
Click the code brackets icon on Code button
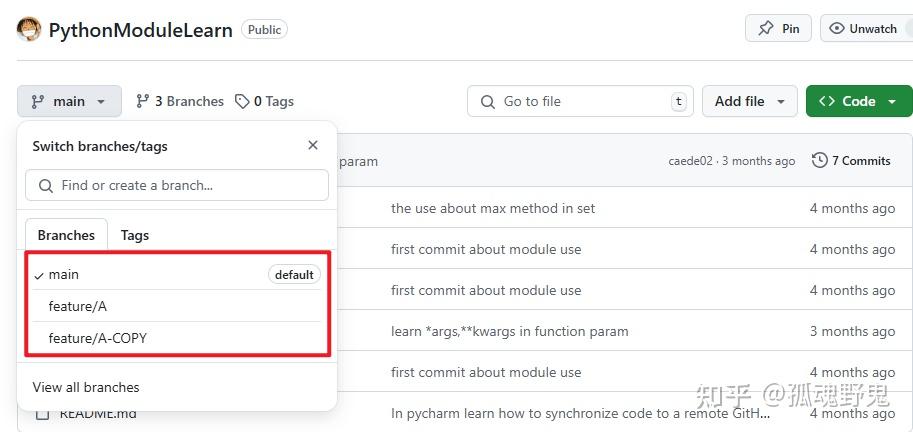tap(827, 101)
